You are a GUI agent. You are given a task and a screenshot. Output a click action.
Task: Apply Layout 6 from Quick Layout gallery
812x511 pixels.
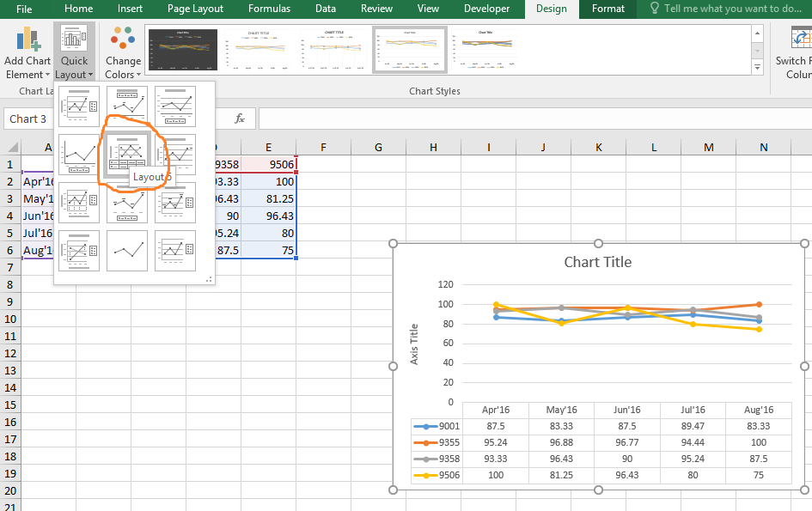coord(175,155)
